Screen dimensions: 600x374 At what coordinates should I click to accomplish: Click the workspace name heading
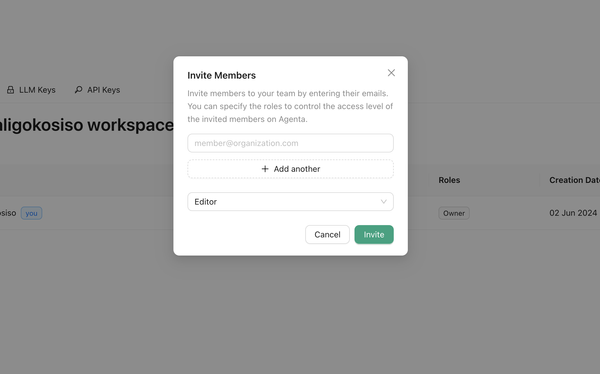[x=86, y=125]
